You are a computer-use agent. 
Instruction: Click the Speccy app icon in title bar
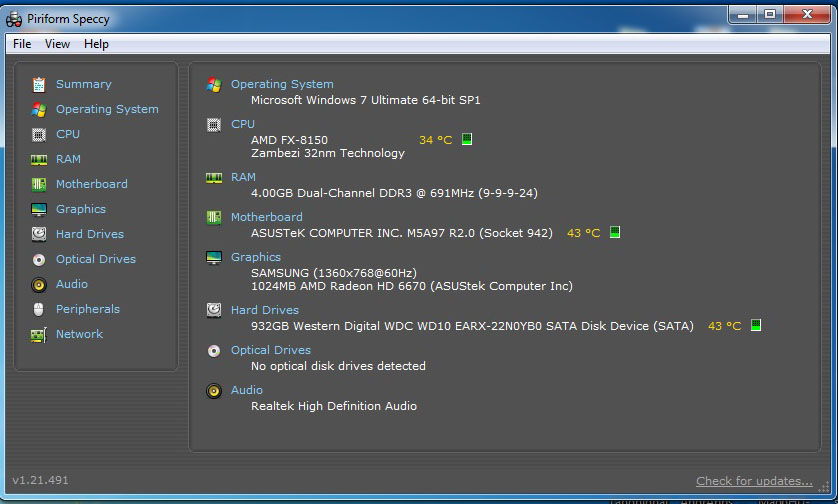click(x=14, y=19)
